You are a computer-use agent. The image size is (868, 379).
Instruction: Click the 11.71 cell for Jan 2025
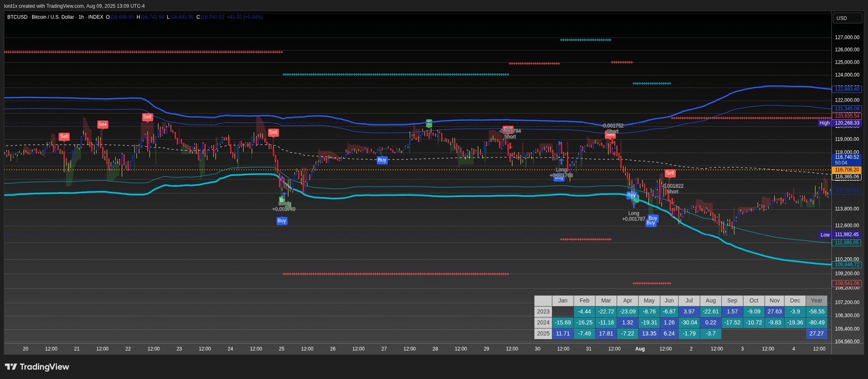[563, 334]
